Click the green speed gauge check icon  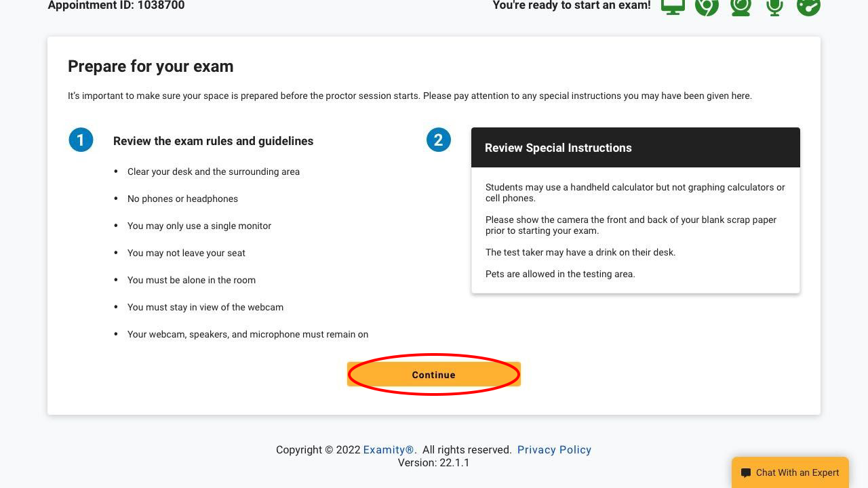[808, 6]
